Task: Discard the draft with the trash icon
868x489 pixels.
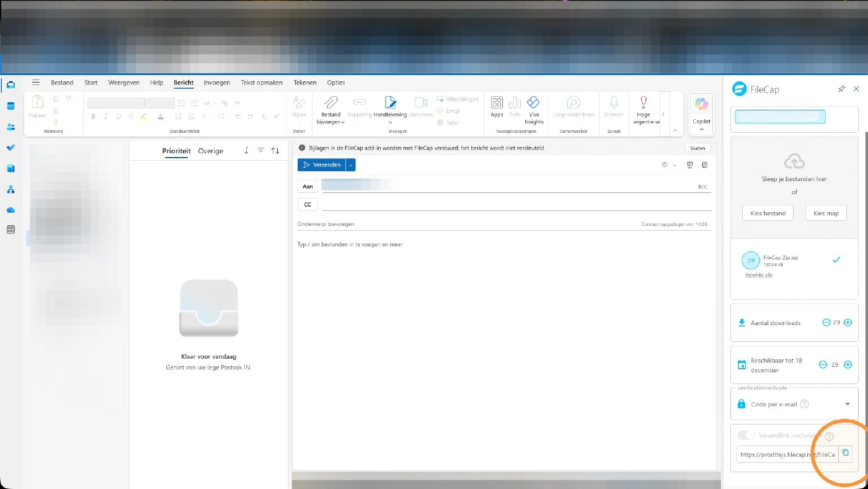Action: pyautogui.click(x=689, y=164)
